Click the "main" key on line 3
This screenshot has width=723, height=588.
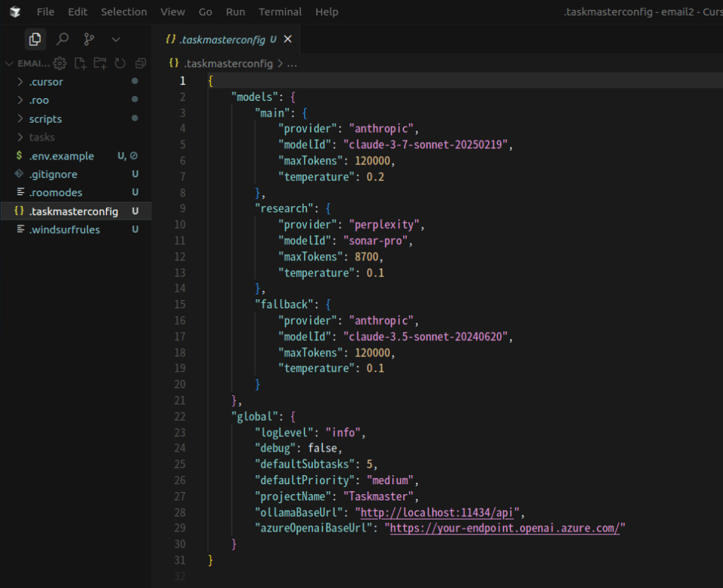(x=272, y=113)
